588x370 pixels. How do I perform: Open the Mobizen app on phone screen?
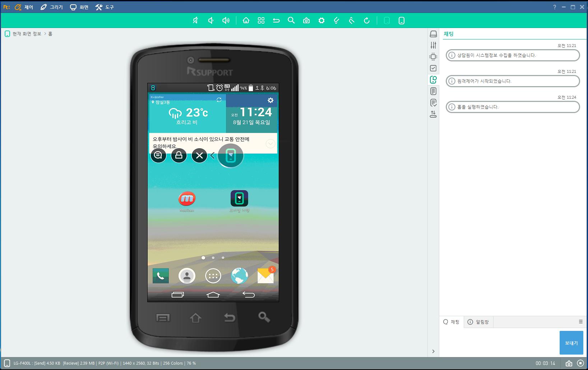coord(187,201)
